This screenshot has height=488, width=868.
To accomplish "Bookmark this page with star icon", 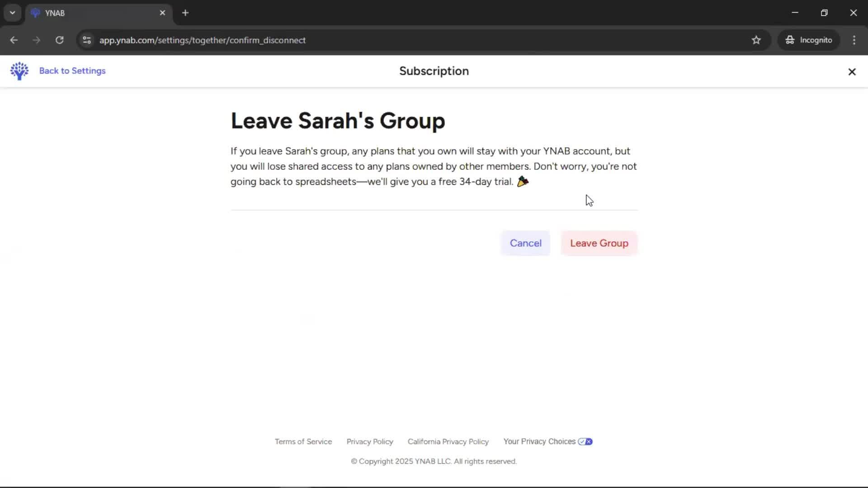I will (x=756, y=40).
